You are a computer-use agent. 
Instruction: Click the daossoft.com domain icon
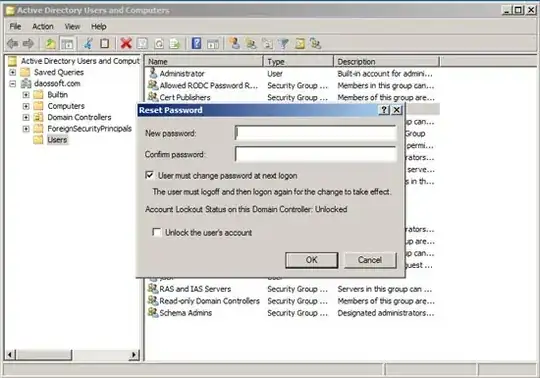pyautogui.click(x=26, y=83)
